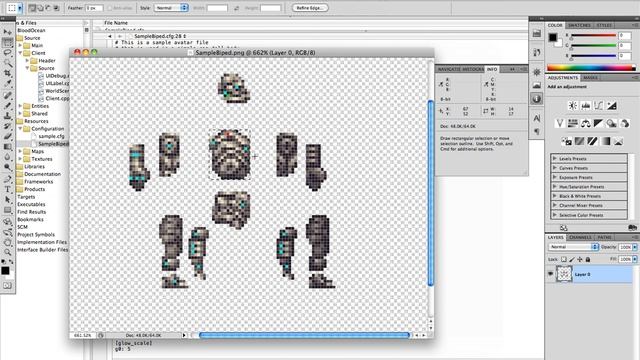Pick a color from the spectrum ramp
The height and width of the screenshot is (360, 640).
pos(591,68)
